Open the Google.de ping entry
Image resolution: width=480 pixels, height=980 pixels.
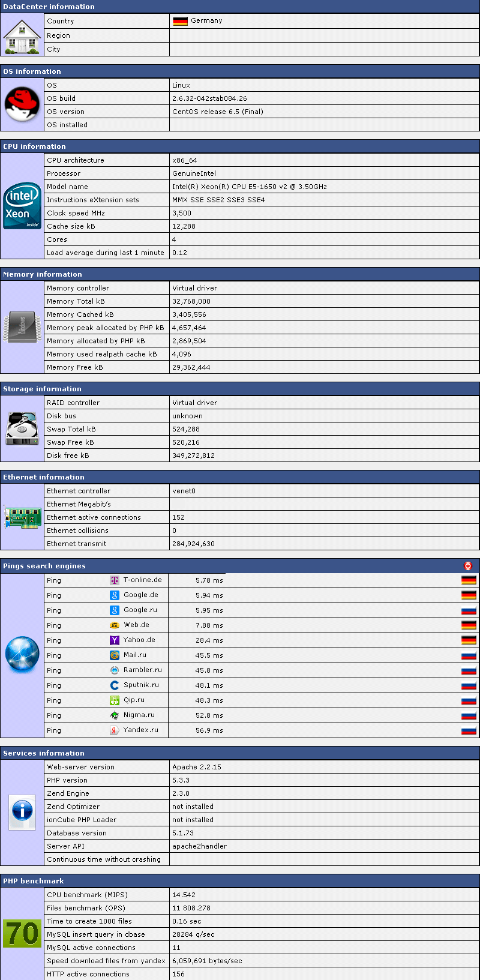coord(140,595)
